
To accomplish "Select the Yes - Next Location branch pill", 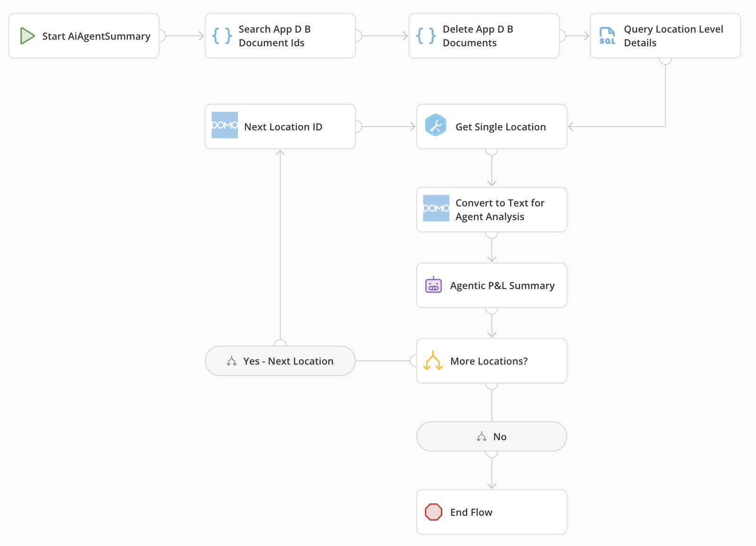I will [x=280, y=360].
